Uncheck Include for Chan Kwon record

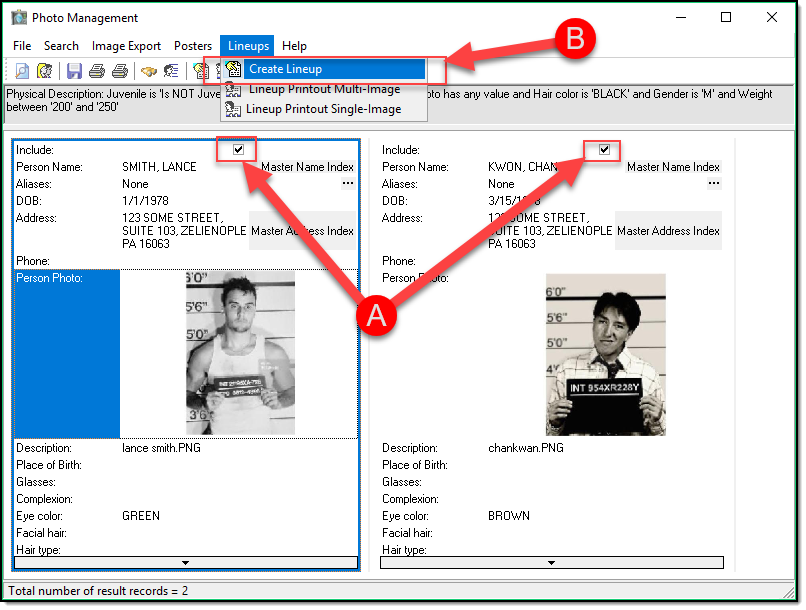coord(604,149)
